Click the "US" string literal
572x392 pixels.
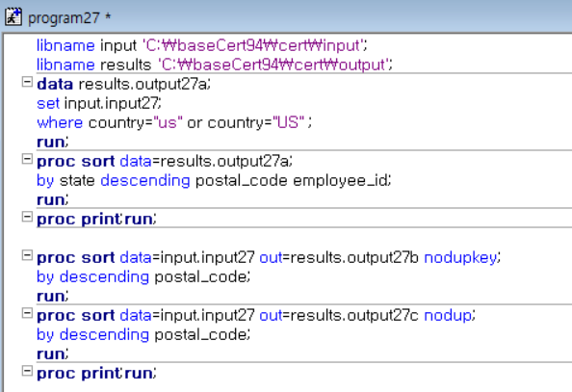point(288,122)
